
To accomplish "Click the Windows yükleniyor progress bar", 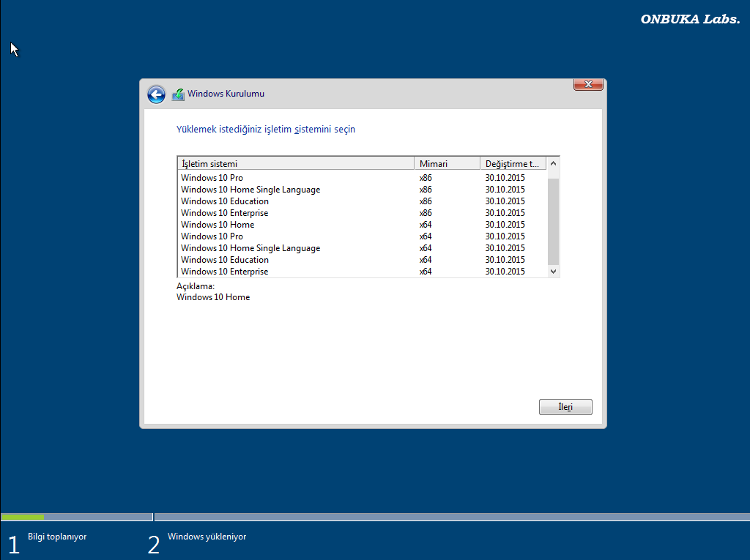I will tap(452, 517).
